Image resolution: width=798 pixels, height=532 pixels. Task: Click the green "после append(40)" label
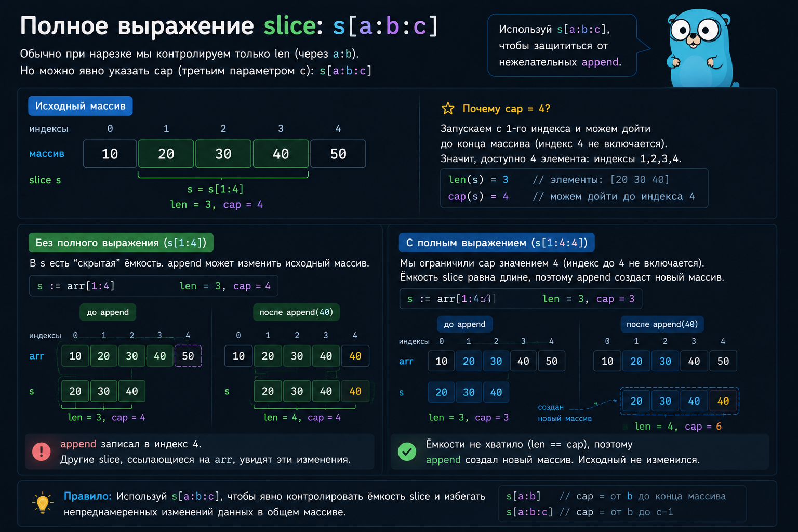point(296,312)
